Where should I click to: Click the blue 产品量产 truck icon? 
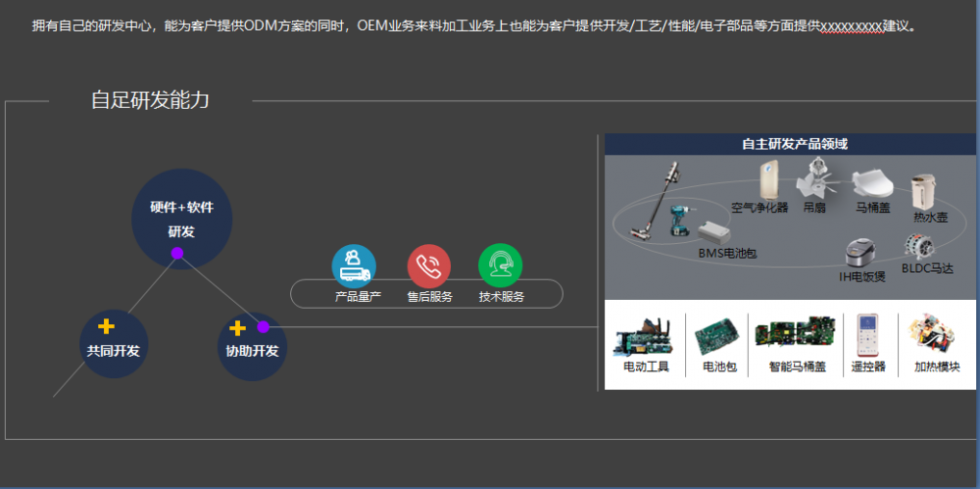[354, 266]
